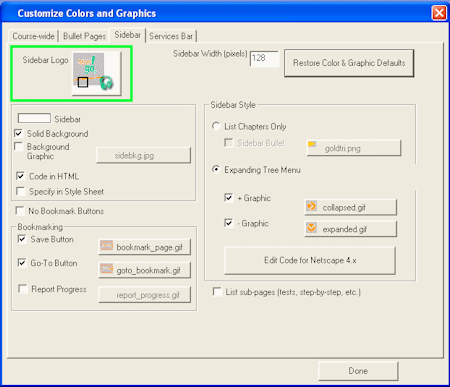Viewport: 450px width, 387px height.
Task: Click the expanded.gif arrow icon button
Action: [350, 229]
